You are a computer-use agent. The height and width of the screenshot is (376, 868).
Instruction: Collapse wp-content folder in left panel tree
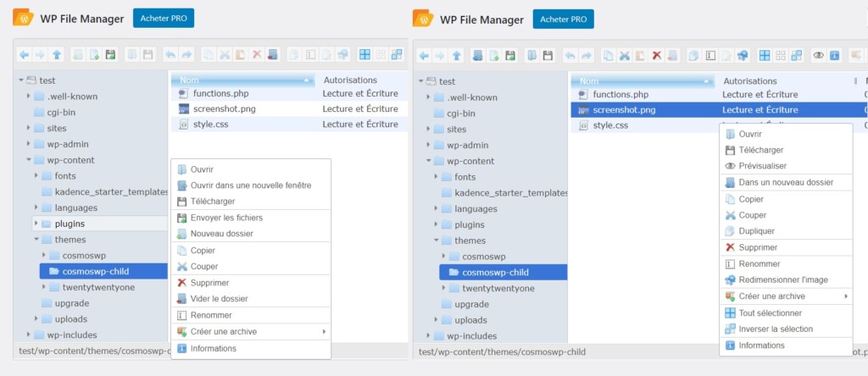[x=28, y=160]
